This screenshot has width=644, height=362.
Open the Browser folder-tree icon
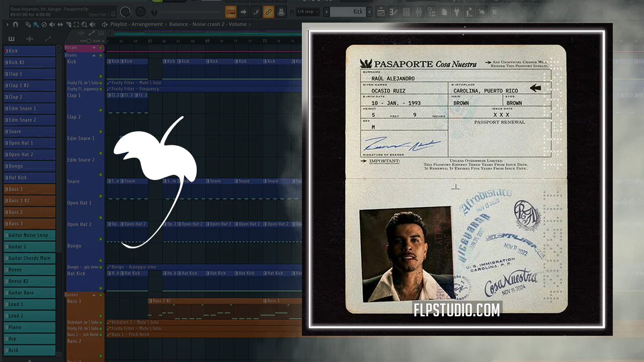pos(432,12)
